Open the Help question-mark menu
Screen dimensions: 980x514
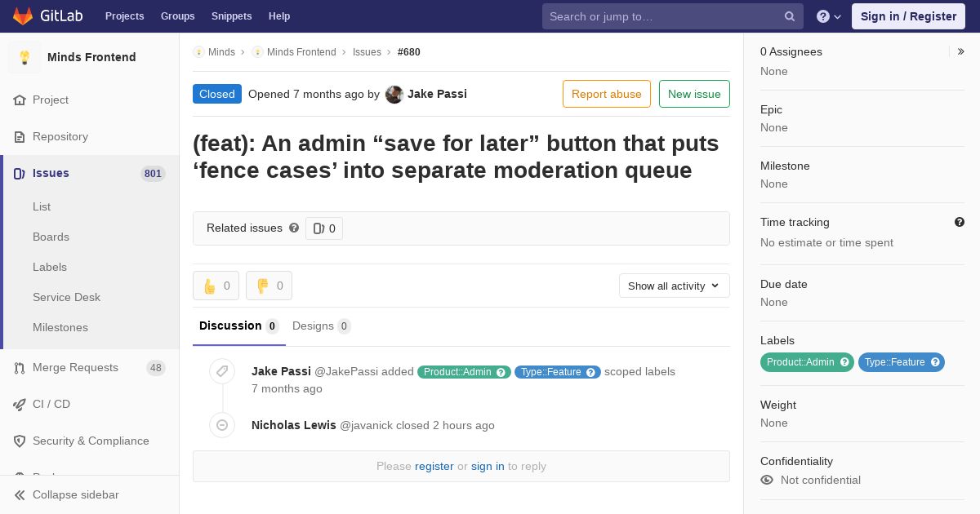point(829,16)
